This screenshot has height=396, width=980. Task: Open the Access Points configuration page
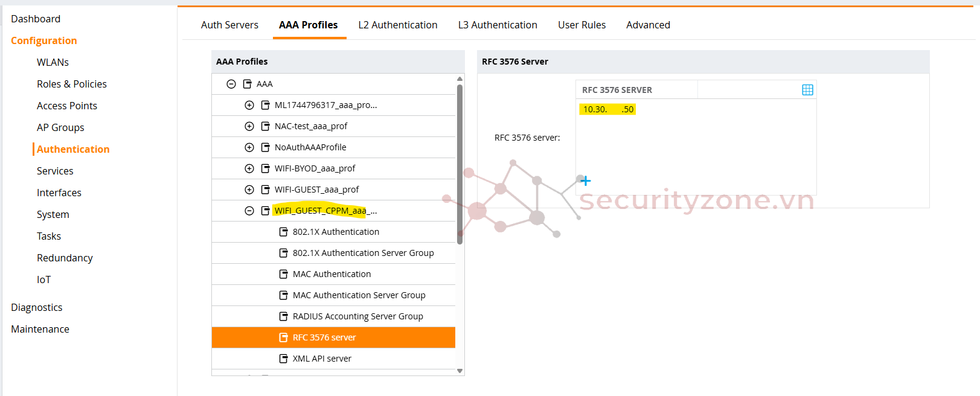pos(66,106)
